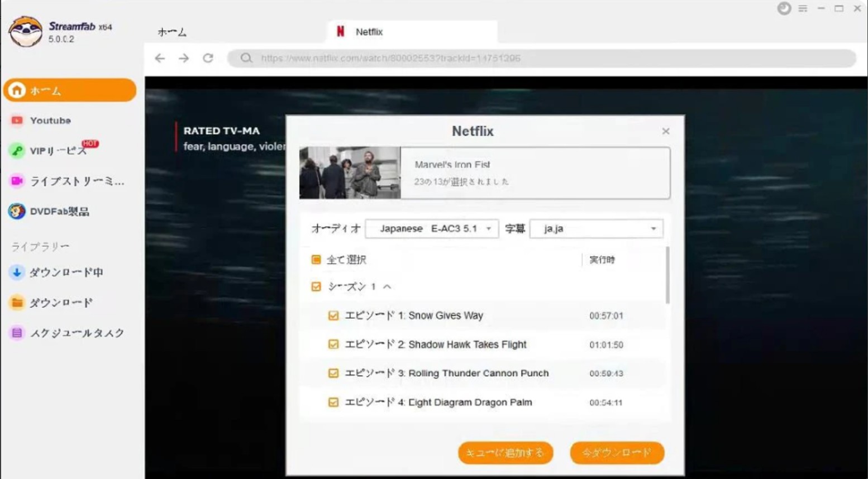This screenshot has width=868, height=479.
Task: Open the subtitle ja,ja dropdown
Action: click(596, 228)
